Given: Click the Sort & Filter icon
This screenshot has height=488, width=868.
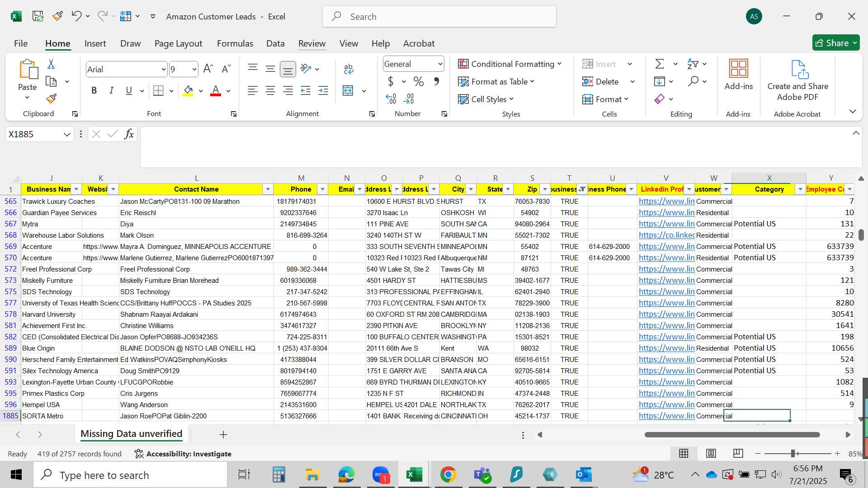Looking at the screenshot, I should 693,64.
